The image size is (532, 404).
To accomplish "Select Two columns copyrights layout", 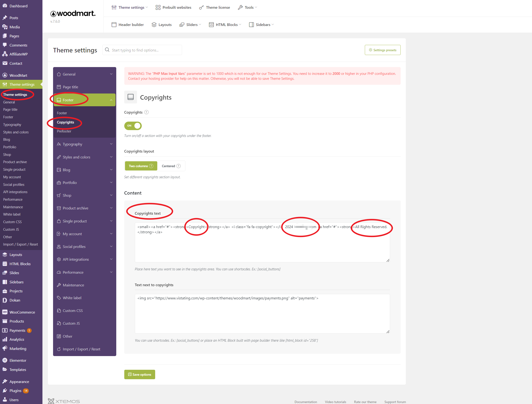I will point(141,166).
